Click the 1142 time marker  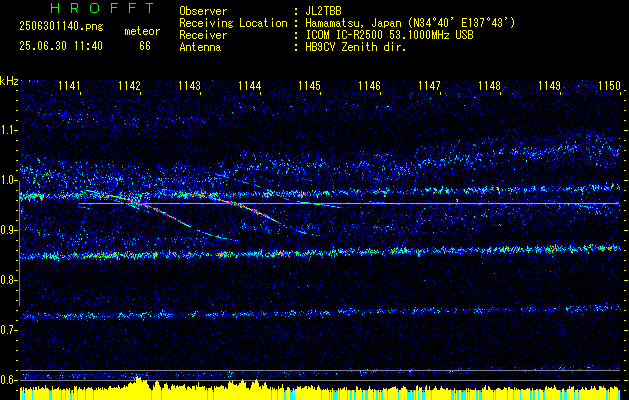(x=129, y=85)
